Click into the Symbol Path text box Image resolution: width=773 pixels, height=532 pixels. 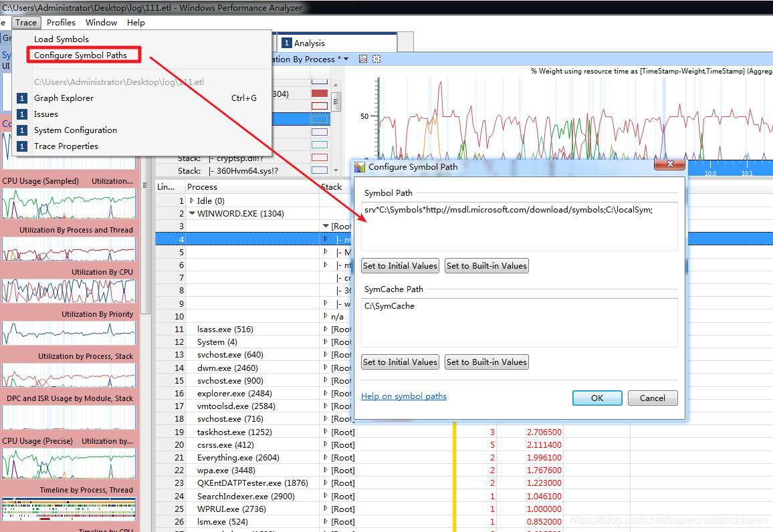pos(519,226)
